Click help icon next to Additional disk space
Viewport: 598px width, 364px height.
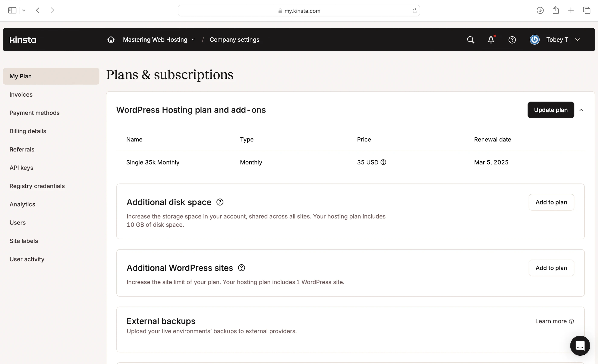click(x=220, y=202)
